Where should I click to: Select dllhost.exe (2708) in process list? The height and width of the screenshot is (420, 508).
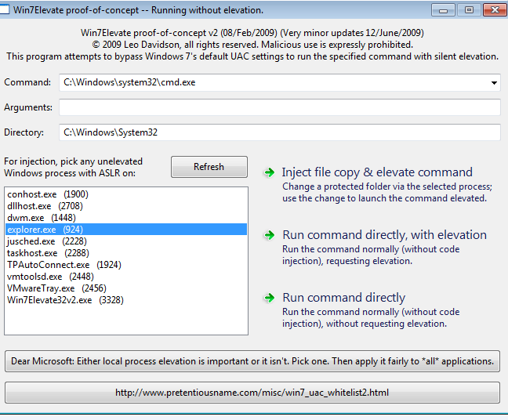point(126,206)
